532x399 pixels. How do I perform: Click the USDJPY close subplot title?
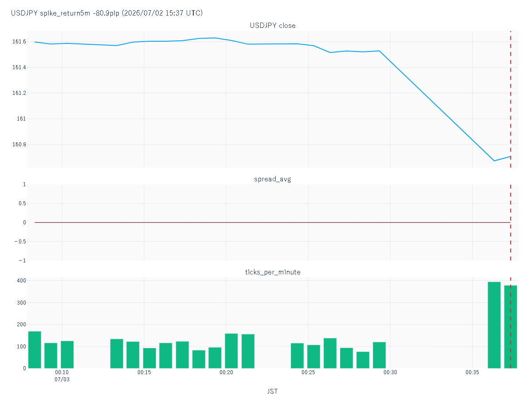[x=273, y=26]
